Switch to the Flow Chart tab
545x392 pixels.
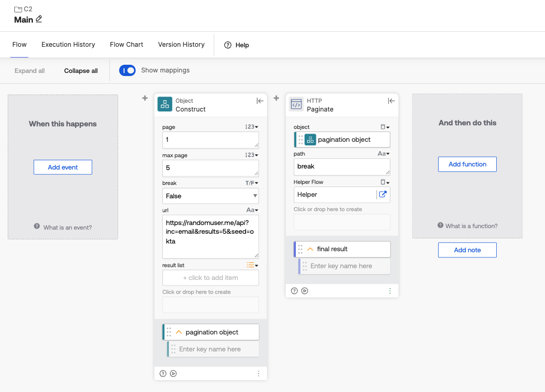pos(126,45)
